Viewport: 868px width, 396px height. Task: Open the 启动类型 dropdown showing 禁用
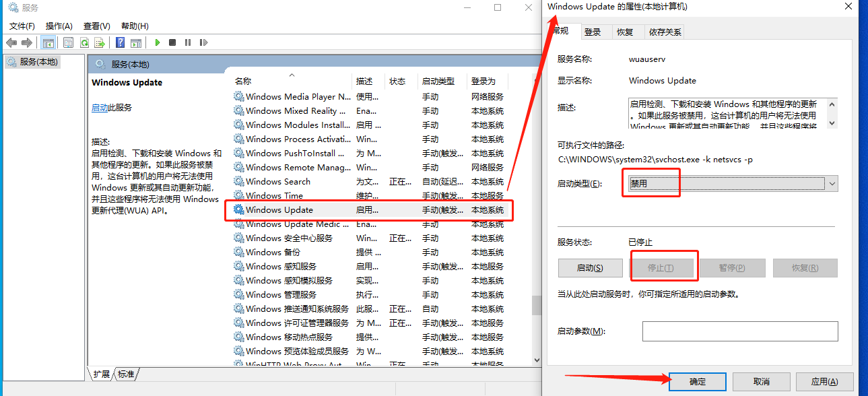[831, 183]
